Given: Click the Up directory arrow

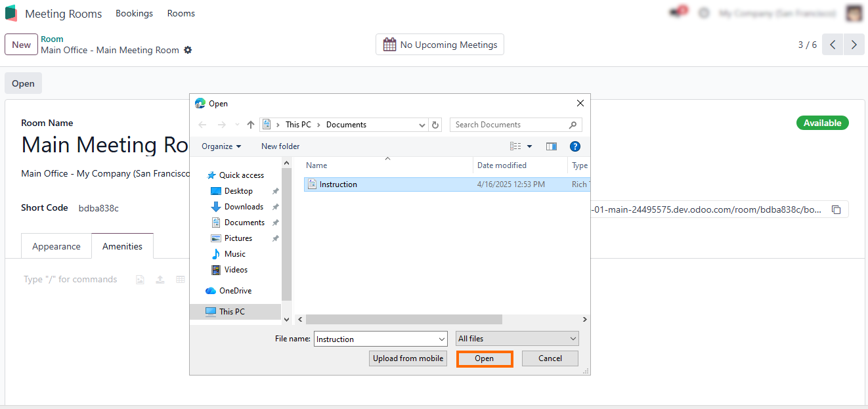Looking at the screenshot, I should point(251,125).
